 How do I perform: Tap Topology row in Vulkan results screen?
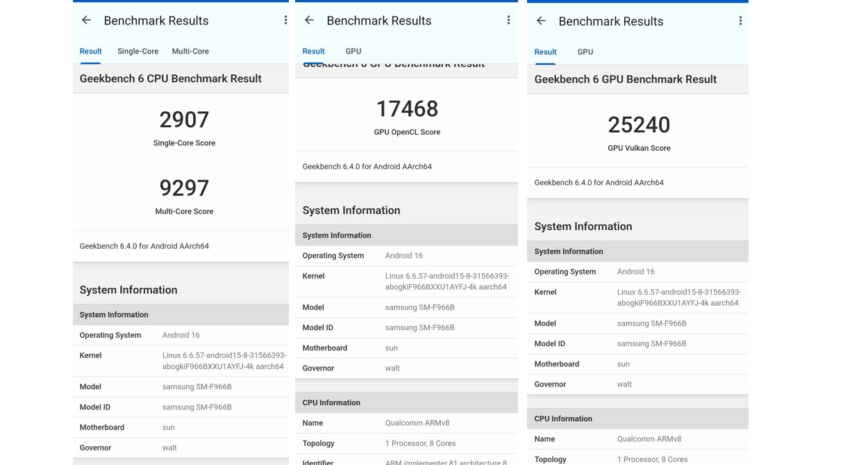(637, 459)
